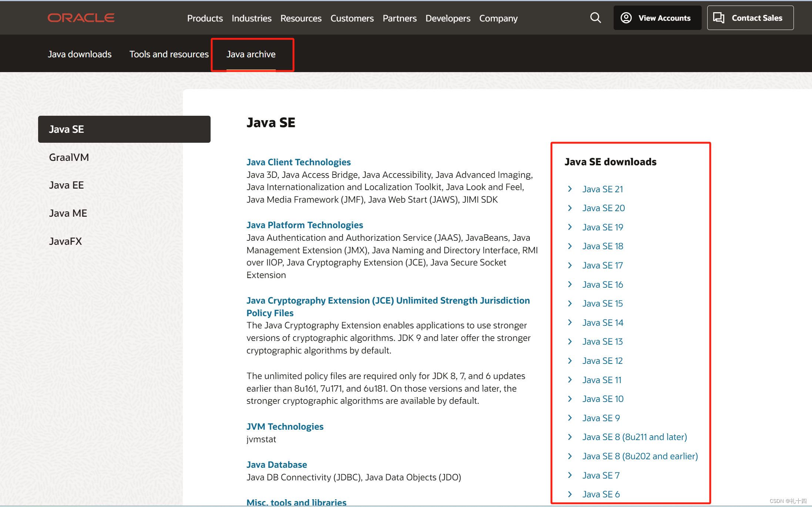Image resolution: width=812 pixels, height=507 pixels.
Task: Open Misc. tools and libraries link
Action: [x=296, y=502]
